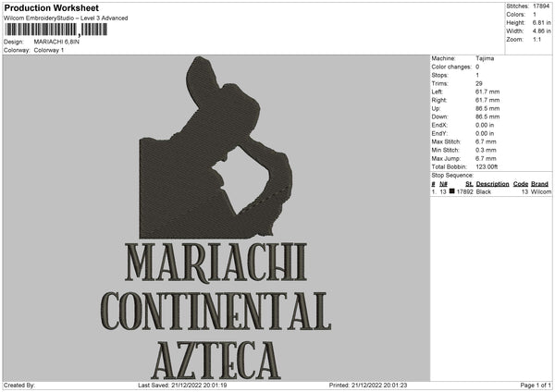Select the Min Stitch value 0.3 mm

[x=486, y=151]
